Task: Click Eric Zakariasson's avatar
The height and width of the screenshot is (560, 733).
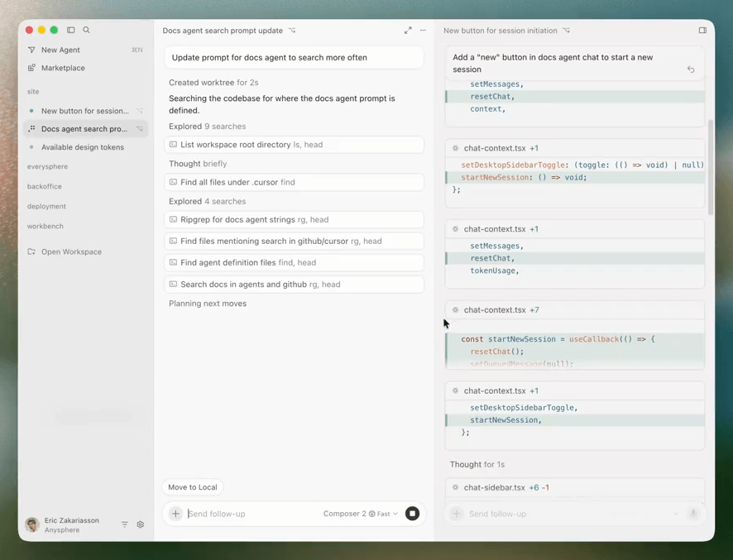Action: pyautogui.click(x=32, y=525)
